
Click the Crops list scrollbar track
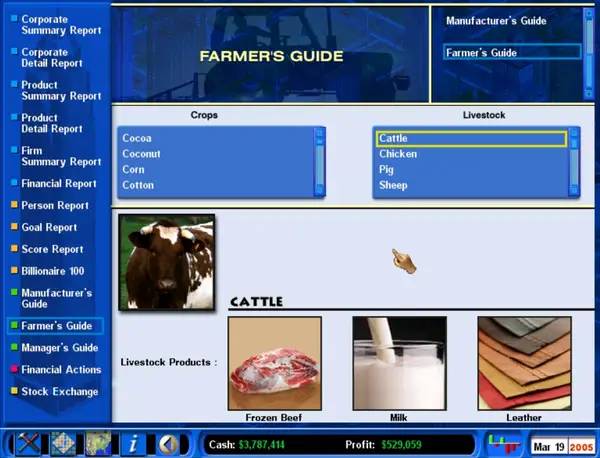tap(320, 165)
